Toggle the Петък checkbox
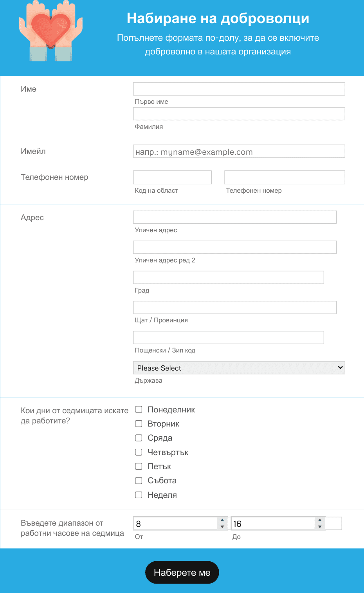Image resolution: width=364 pixels, height=593 pixels. [x=139, y=466]
